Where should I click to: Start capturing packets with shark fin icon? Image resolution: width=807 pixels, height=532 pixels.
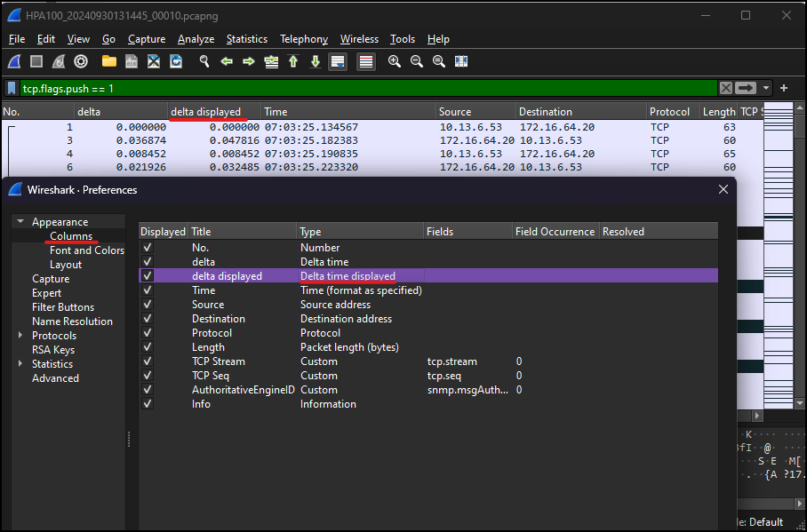pyautogui.click(x=14, y=62)
